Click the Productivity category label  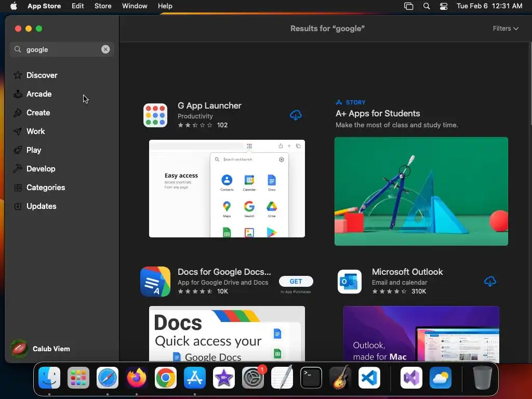coord(195,116)
